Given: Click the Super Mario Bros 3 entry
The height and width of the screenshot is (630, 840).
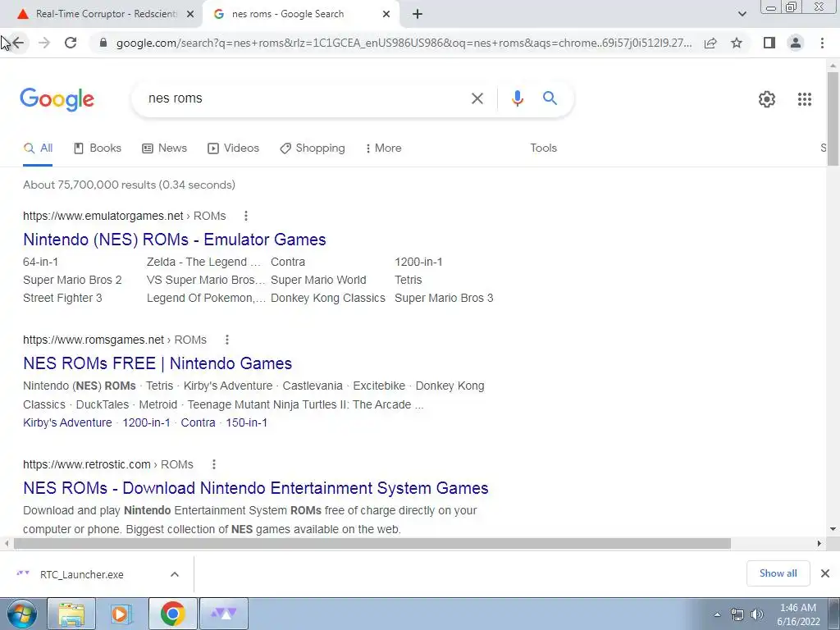Looking at the screenshot, I should 444,298.
